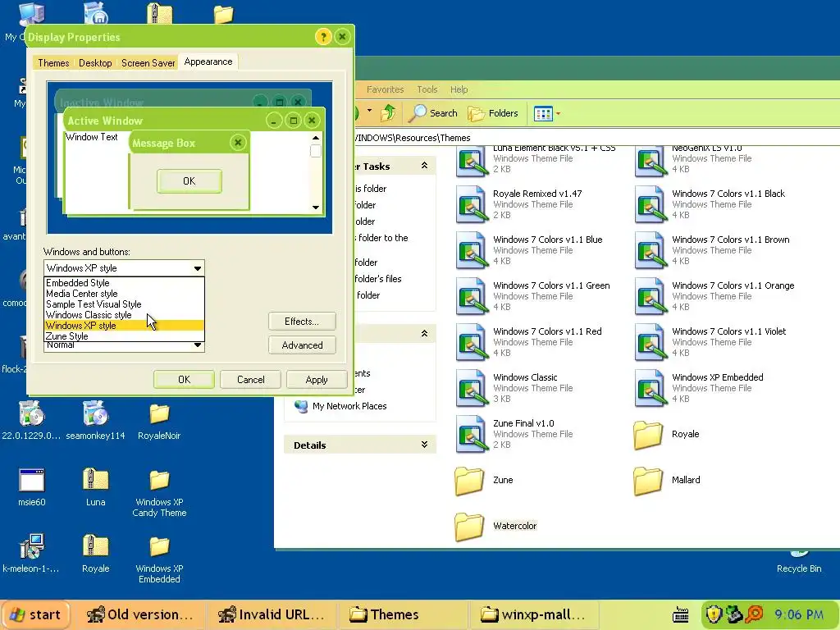This screenshot has height=630, width=840.
Task: Choose Sample Test Visual Style option
Action: (x=124, y=304)
